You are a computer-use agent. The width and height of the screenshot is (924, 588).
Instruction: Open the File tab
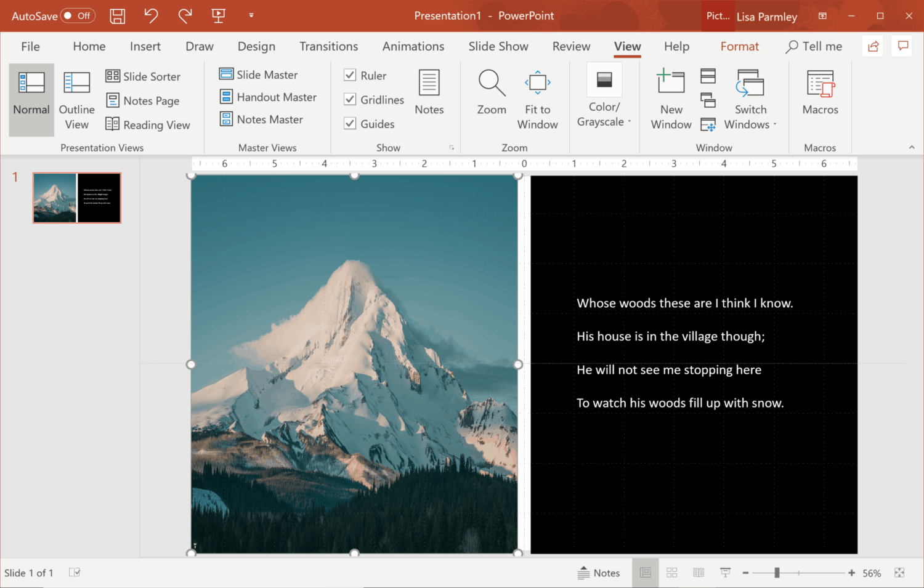coord(30,46)
